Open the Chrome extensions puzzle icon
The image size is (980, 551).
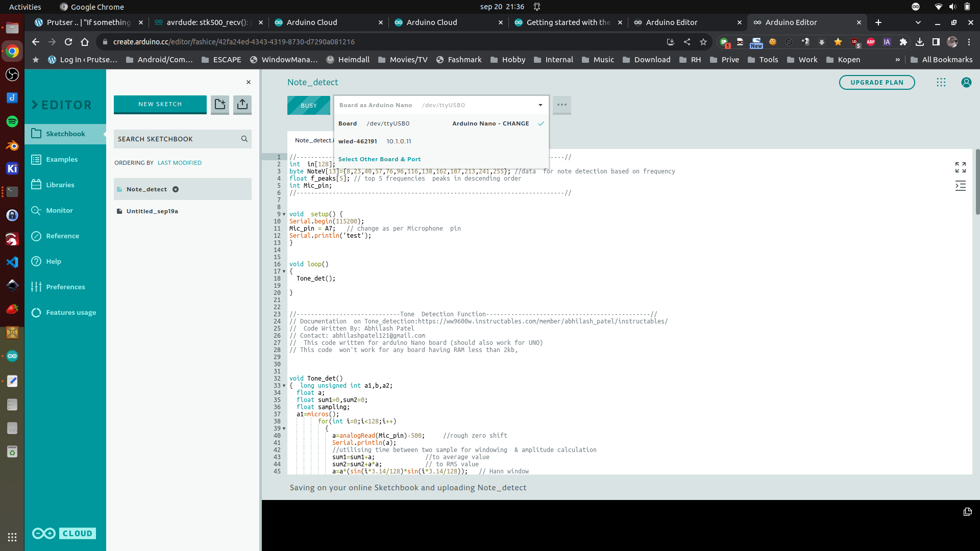point(903,42)
